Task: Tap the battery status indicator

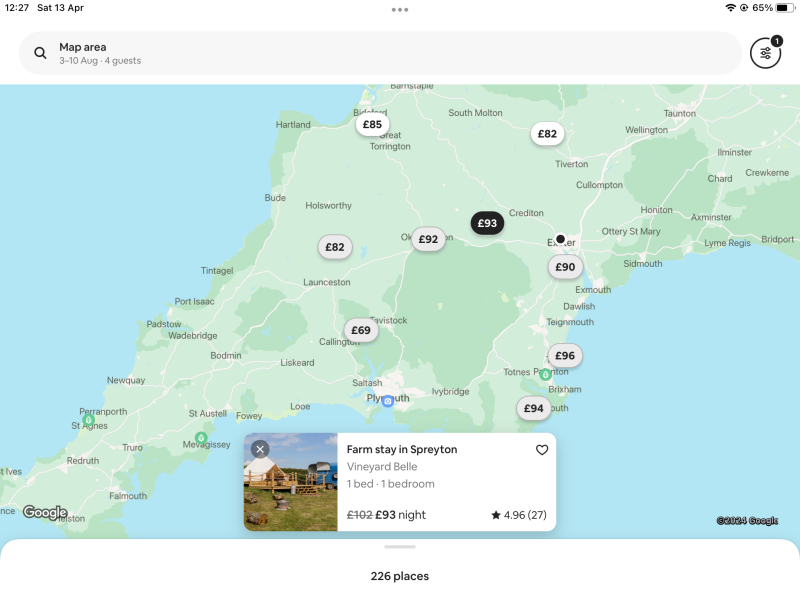Action: click(785, 8)
